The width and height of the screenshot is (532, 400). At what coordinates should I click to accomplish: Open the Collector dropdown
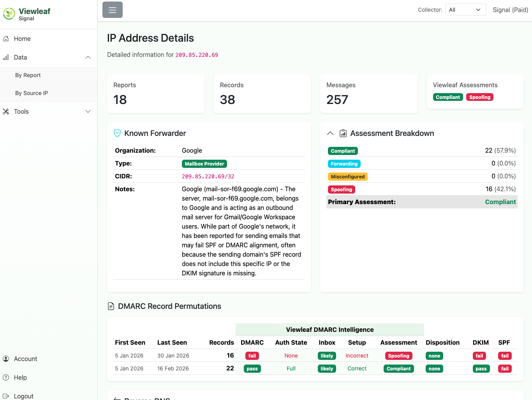pyautogui.click(x=465, y=9)
